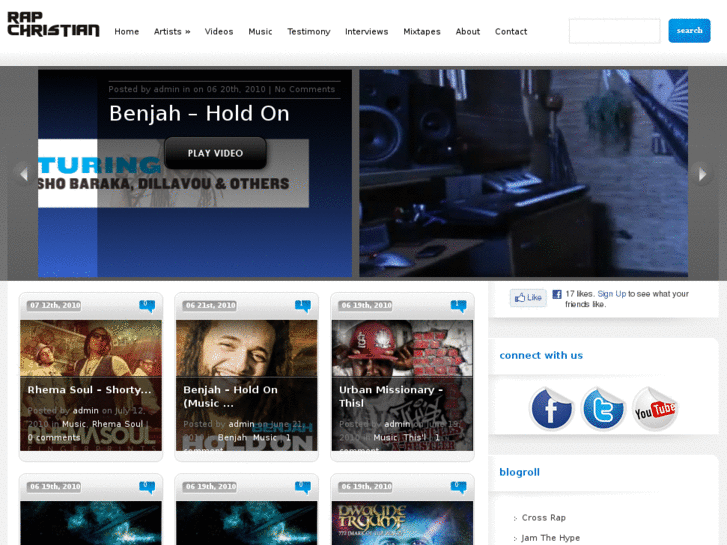Viewport: 727px width, 545px height.
Task: Open the Contact page
Action: [x=511, y=32]
